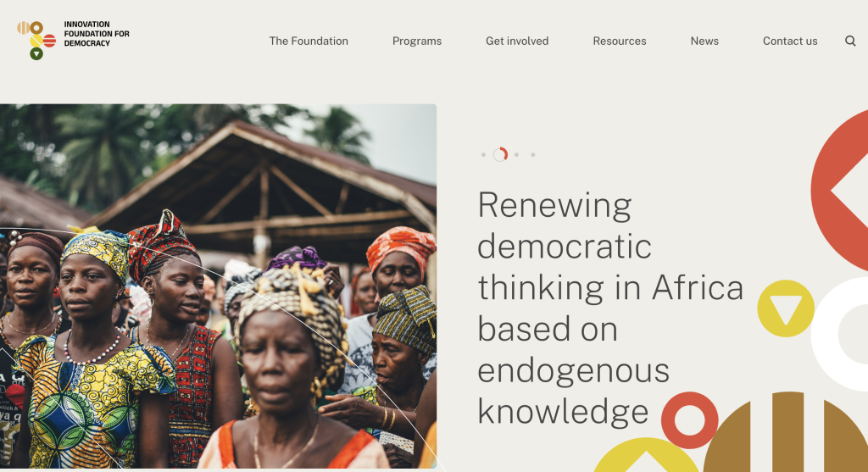The height and width of the screenshot is (472, 868).
Task: Open the search magnifier icon
Action: click(850, 41)
